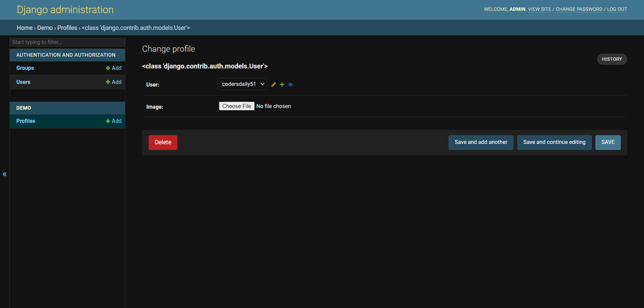This screenshot has height=308, width=644.
Task: Click the LOG OUT link
Action: 617,9
